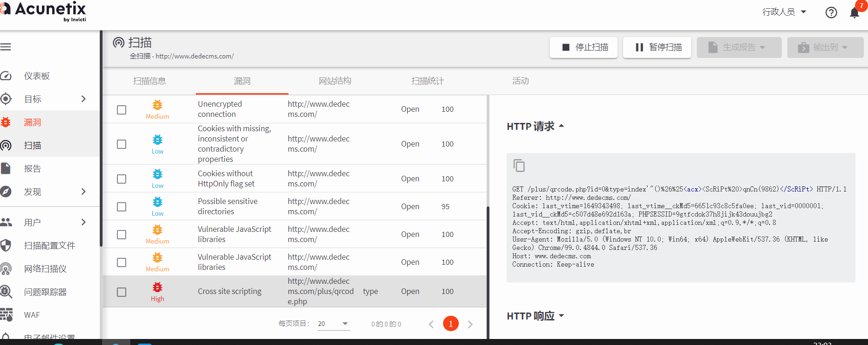Open the Vulnerabilities 漏洞 bug icon in sidebar
This screenshot has width=868, height=345.
[x=6, y=122]
